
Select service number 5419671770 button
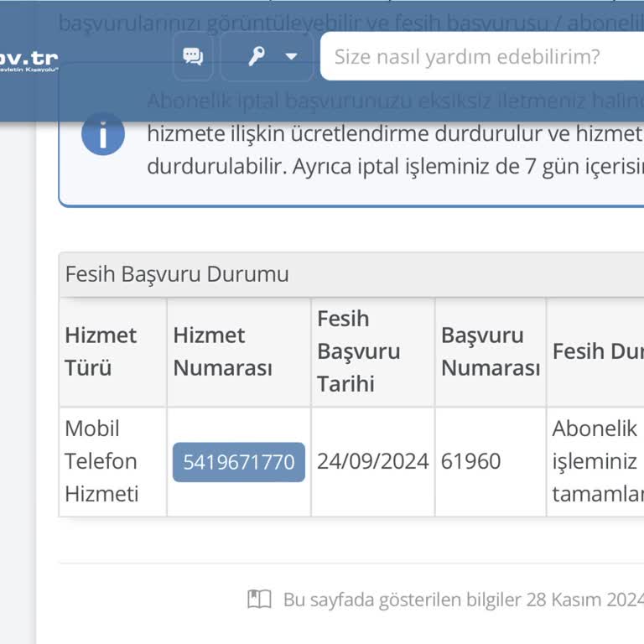point(239,462)
